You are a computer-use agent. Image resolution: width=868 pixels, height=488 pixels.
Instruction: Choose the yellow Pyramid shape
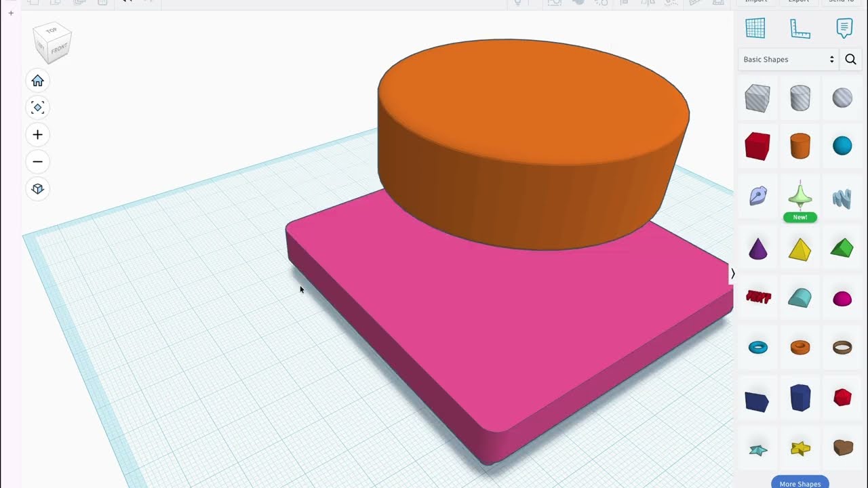pos(800,249)
